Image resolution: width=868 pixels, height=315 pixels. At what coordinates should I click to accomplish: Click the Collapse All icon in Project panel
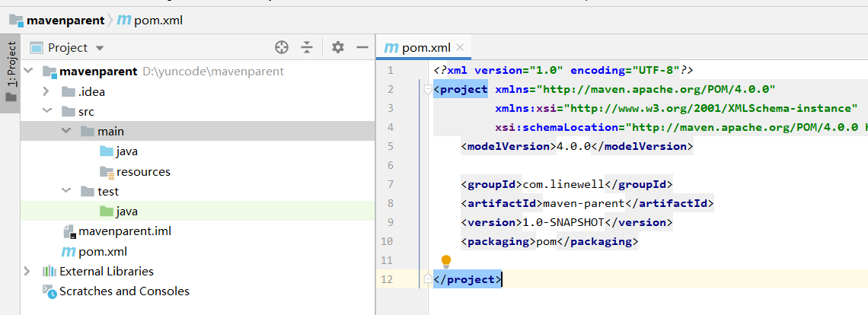(307, 47)
